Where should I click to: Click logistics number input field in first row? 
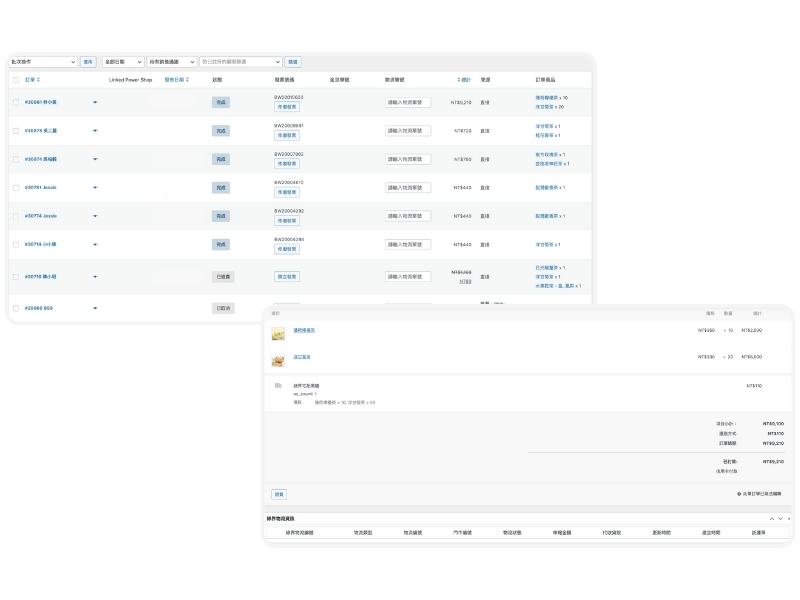(408, 102)
